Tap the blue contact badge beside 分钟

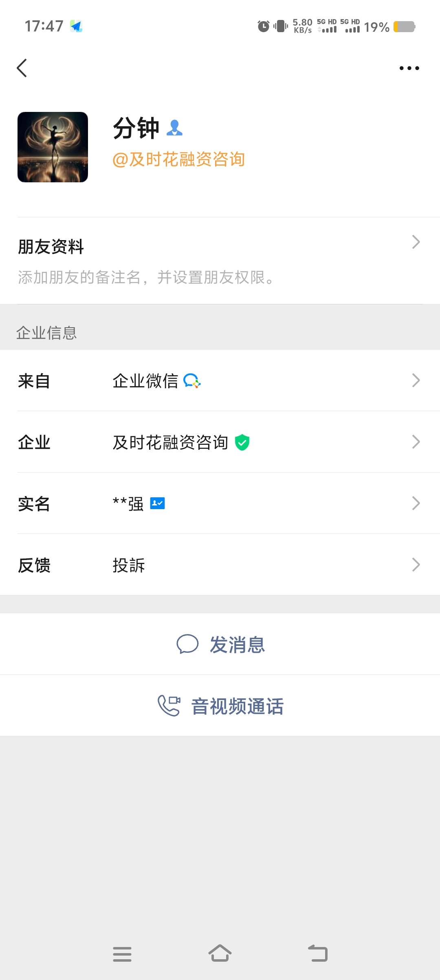175,128
